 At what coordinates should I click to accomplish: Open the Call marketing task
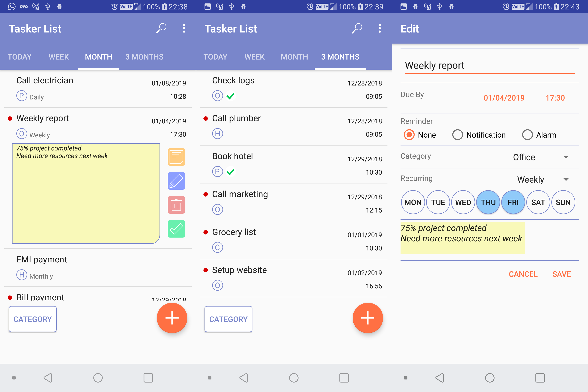[x=294, y=202]
